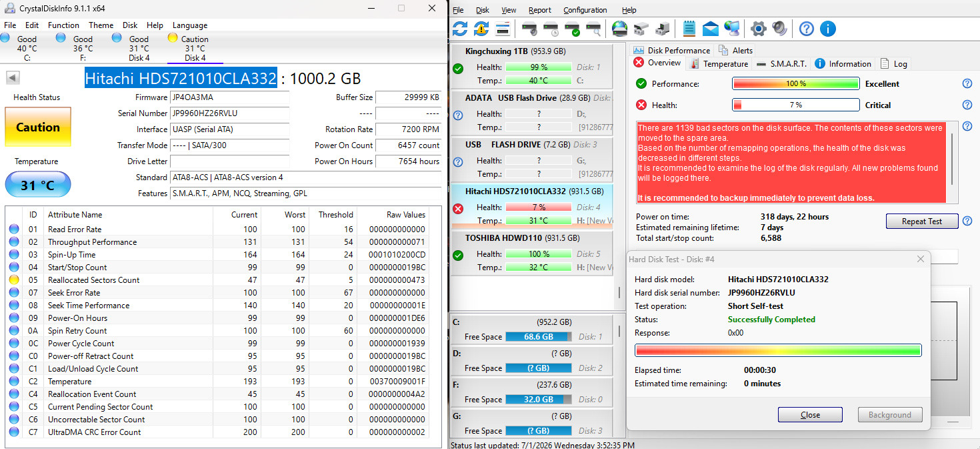Open the Report menu in Hard Disk Sentinel
The width and height of the screenshot is (980, 449).
click(540, 10)
